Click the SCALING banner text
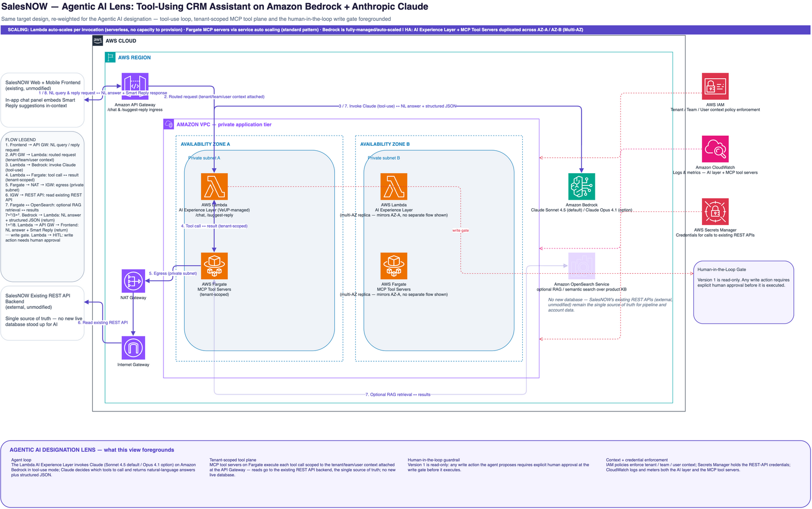 click(x=295, y=30)
